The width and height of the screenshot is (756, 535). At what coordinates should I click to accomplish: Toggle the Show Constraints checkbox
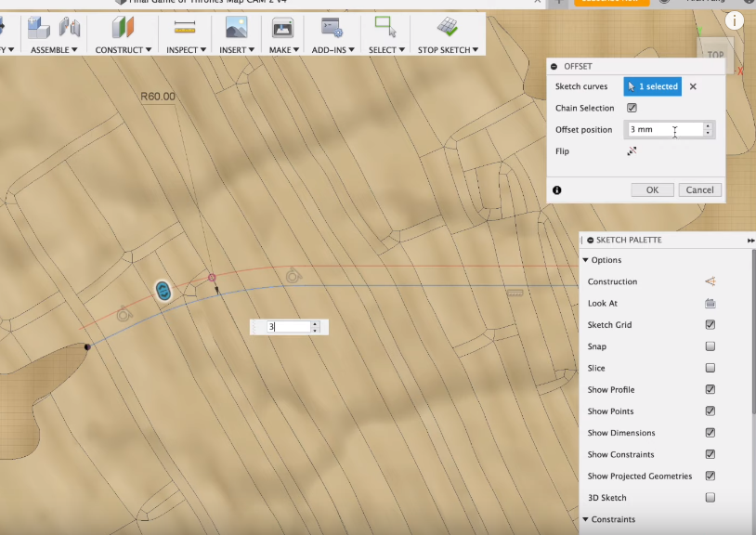tap(710, 454)
